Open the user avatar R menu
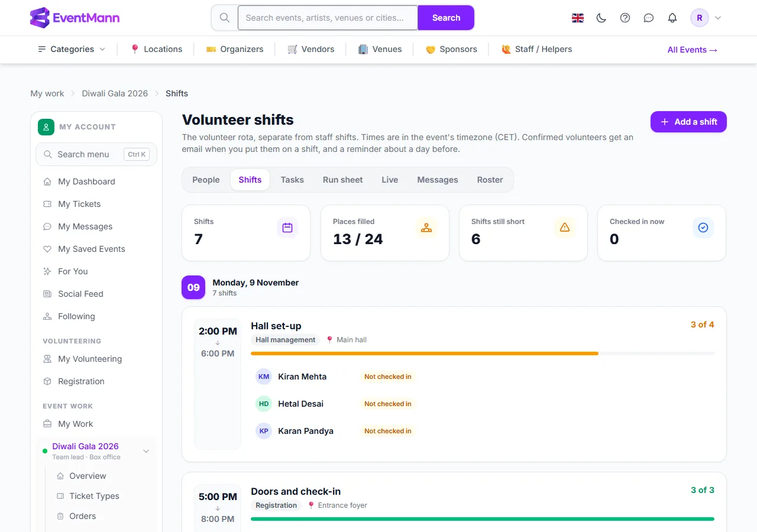The width and height of the screenshot is (757, 532). 700,18
